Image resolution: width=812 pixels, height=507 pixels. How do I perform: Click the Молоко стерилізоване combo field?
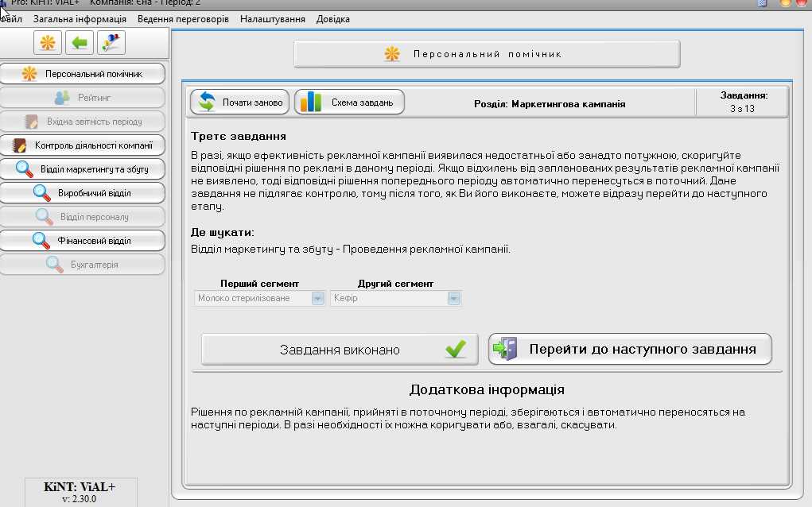(259, 298)
